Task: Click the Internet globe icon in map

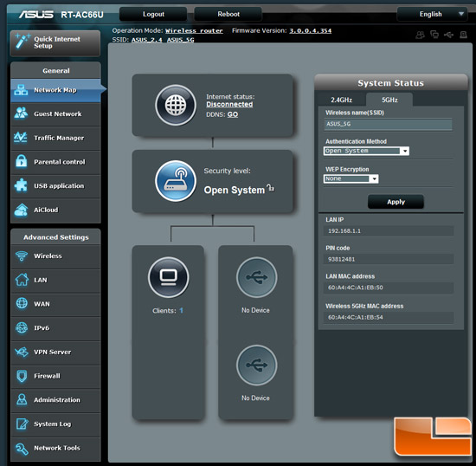Action: [x=176, y=105]
